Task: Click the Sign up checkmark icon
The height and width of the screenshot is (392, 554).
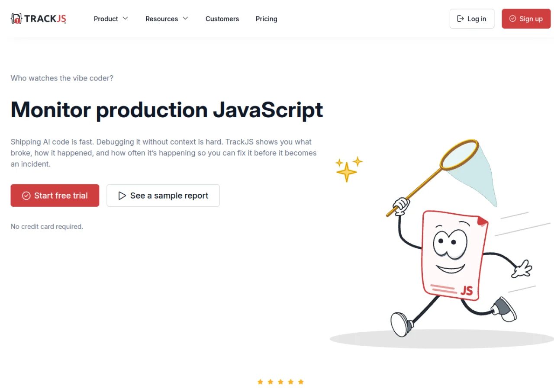Action: click(512, 19)
